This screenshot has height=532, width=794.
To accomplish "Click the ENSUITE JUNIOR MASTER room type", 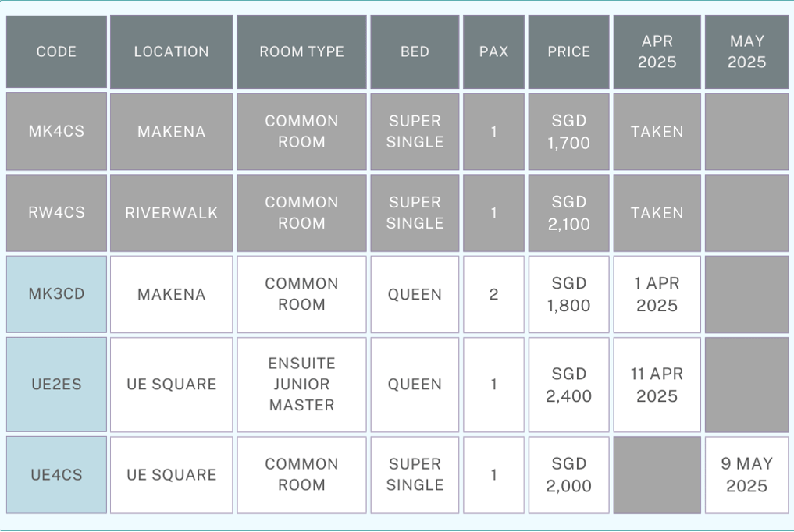I will (302, 385).
